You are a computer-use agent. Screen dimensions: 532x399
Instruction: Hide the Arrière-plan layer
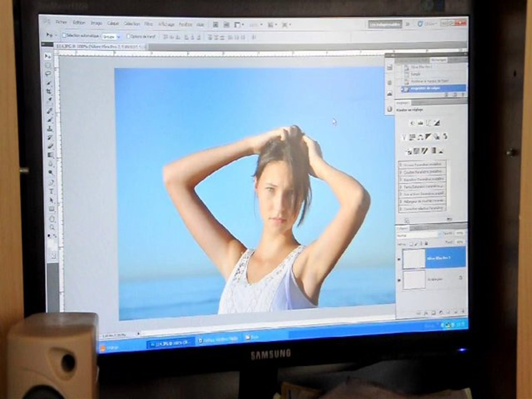point(400,280)
